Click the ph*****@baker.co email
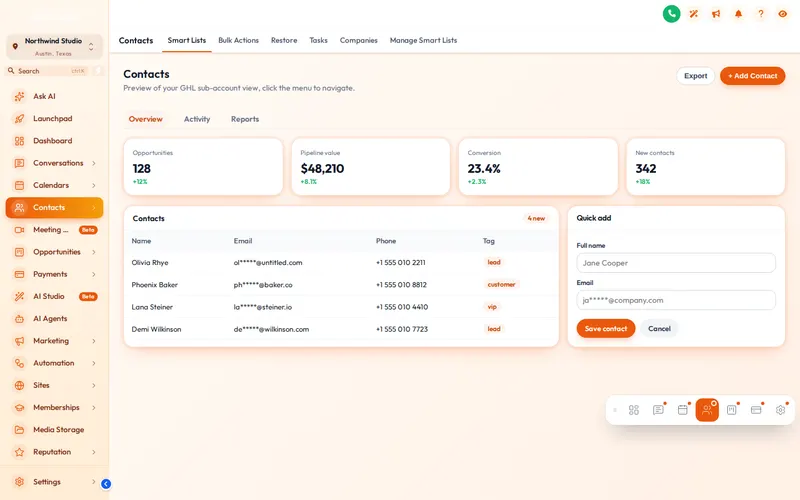Image resolution: width=800 pixels, height=500 pixels. point(263,285)
